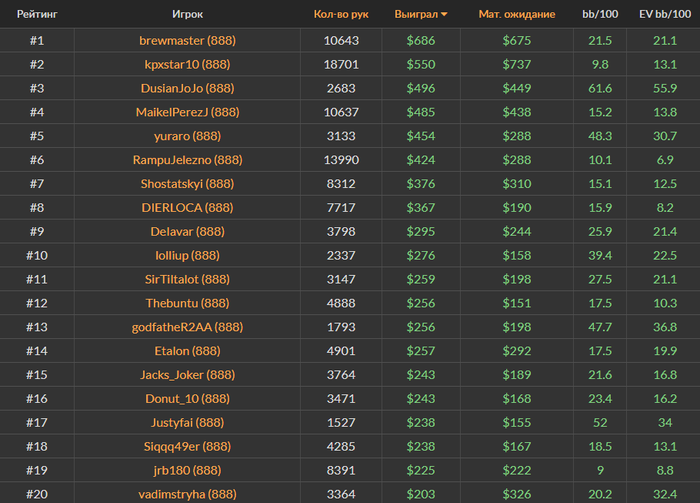Screen dimensions: 700x503
Task: Open DIERLOCA (888) player link
Action: tap(188, 208)
